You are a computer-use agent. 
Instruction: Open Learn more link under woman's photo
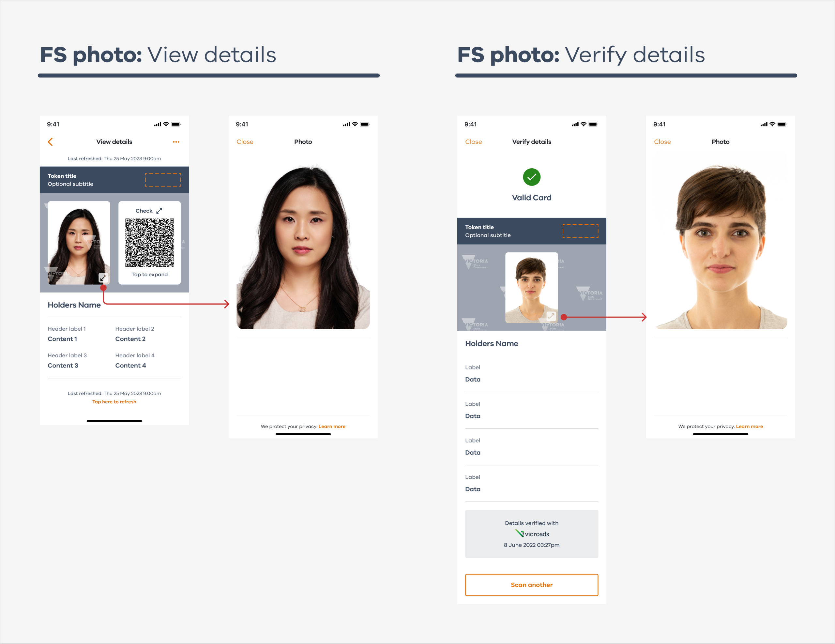pyautogui.click(x=332, y=426)
